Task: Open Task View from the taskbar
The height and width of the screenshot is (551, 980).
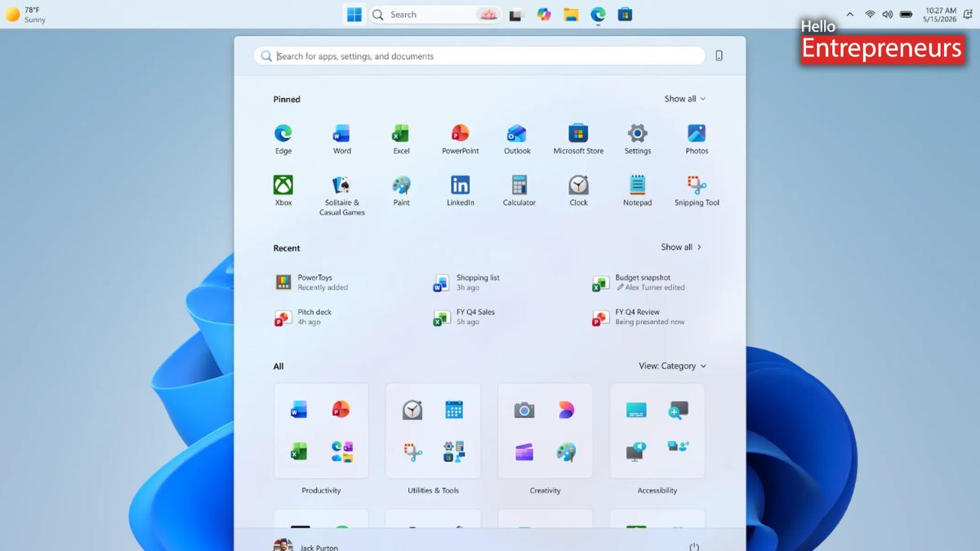Action: (515, 15)
